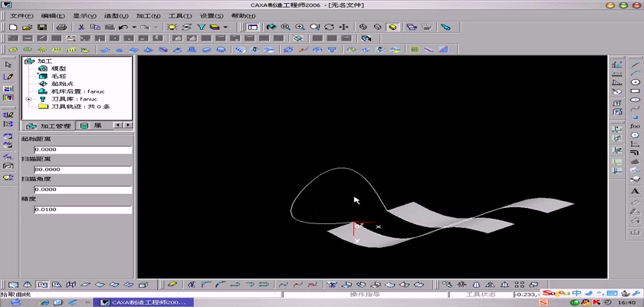This screenshot has width=644, height=307.
Task: Select the spline curve tool
Action: (x=635, y=108)
